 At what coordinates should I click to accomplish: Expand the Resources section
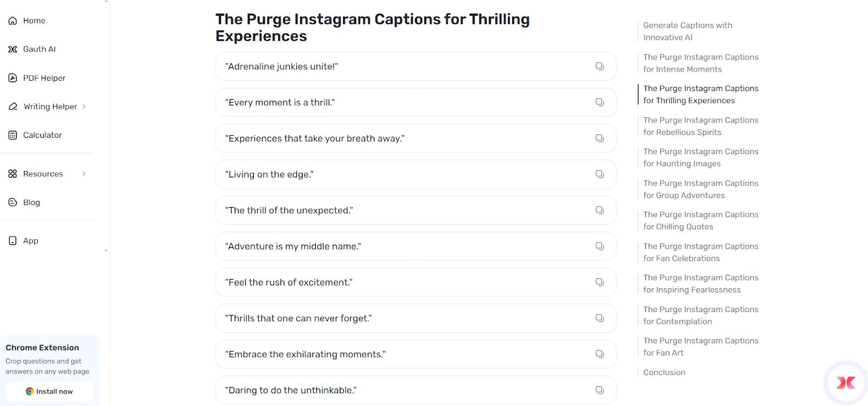click(x=84, y=174)
